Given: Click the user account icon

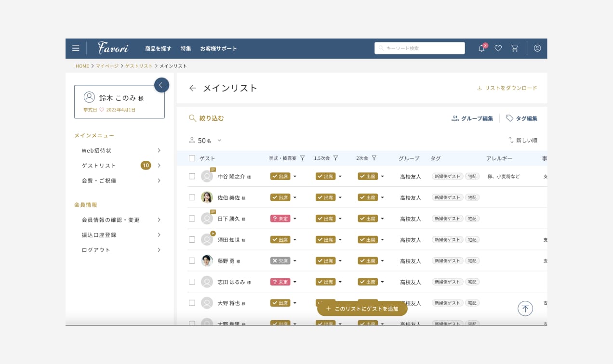Looking at the screenshot, I should (x=537, y=48).
